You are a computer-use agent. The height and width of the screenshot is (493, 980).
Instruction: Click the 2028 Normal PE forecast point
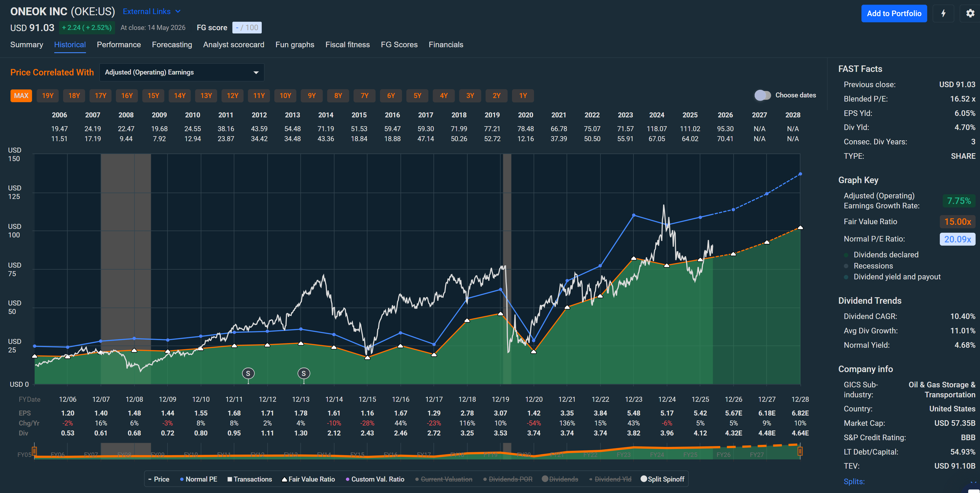point(800,174)
